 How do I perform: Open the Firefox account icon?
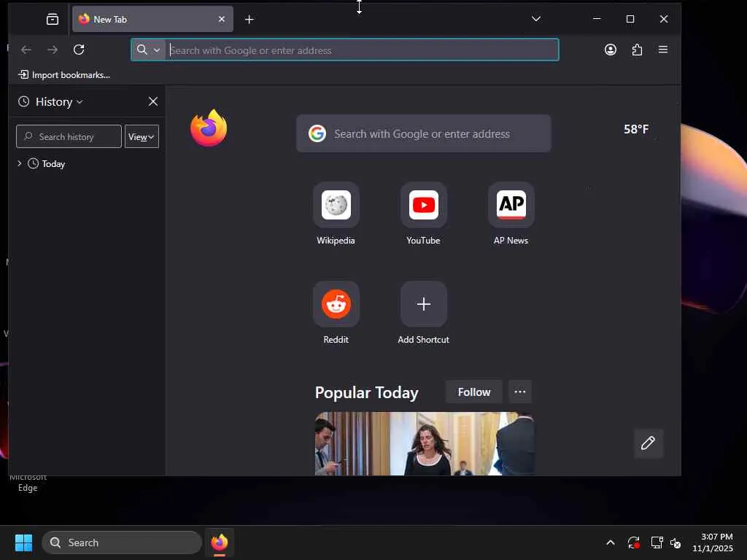click(611, 50)
